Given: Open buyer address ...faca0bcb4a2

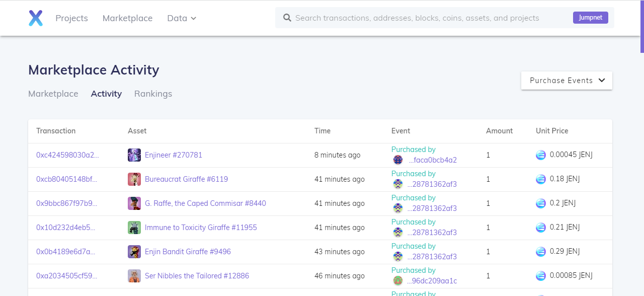Looking at the screenshot, I should pos(432,160).
